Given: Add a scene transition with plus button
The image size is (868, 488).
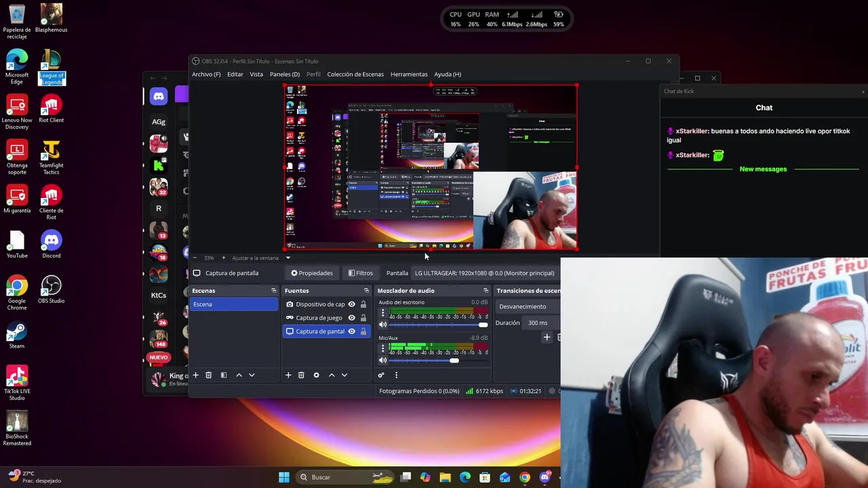Looking at the screenshot, I should pyautogui.click(x=547, y=337).
